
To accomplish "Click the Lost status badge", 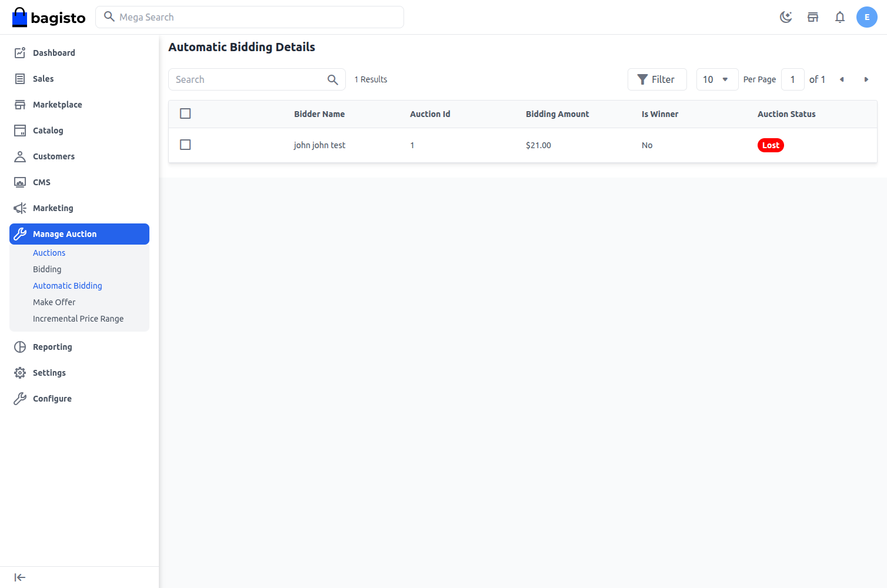I will click(771, 145).
